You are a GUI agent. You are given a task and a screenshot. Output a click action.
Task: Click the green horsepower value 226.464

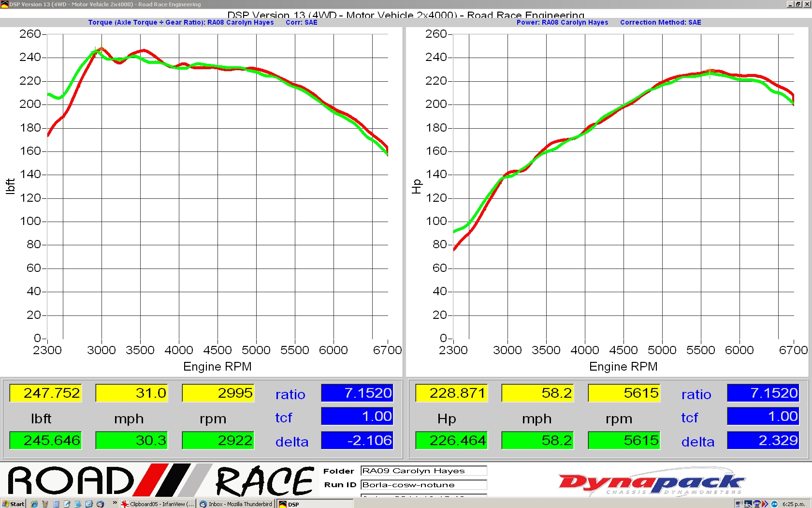click(451, 440)
